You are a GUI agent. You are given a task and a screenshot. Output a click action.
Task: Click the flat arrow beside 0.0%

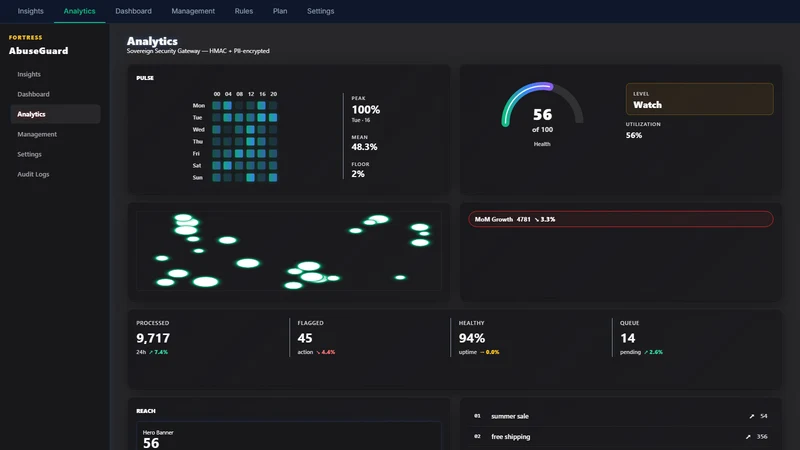(x=482, y=352)
